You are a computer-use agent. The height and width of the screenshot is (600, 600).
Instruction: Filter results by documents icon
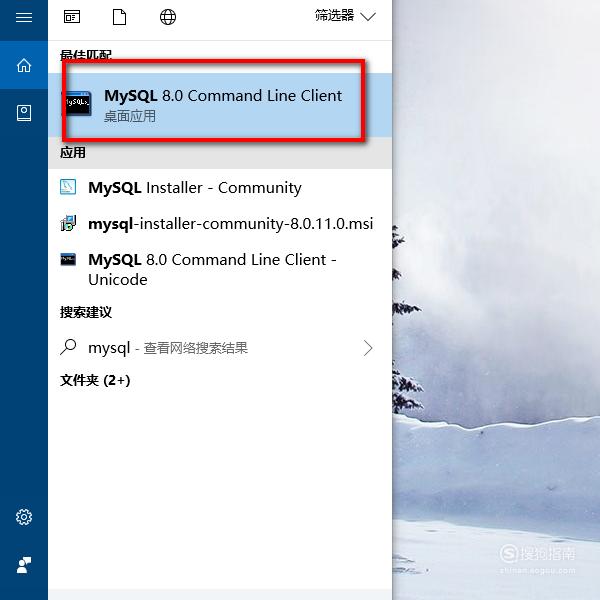pyautogui.click(x=119, y=17)
